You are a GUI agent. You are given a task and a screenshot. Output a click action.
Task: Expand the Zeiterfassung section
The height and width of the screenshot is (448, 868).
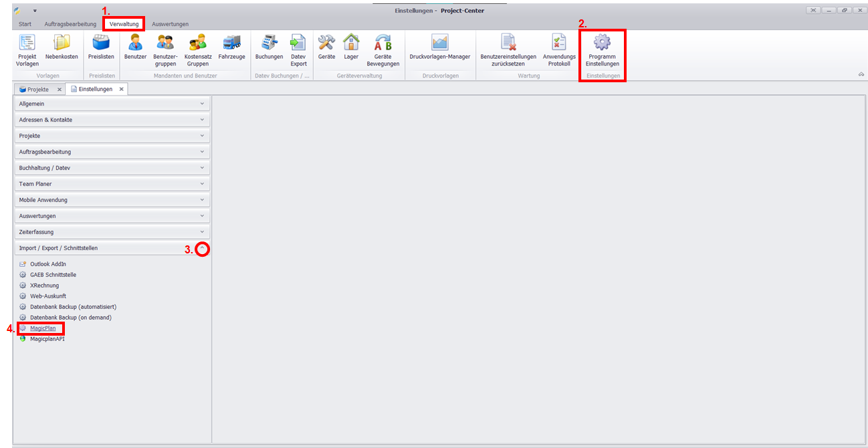tap(112, 232)
